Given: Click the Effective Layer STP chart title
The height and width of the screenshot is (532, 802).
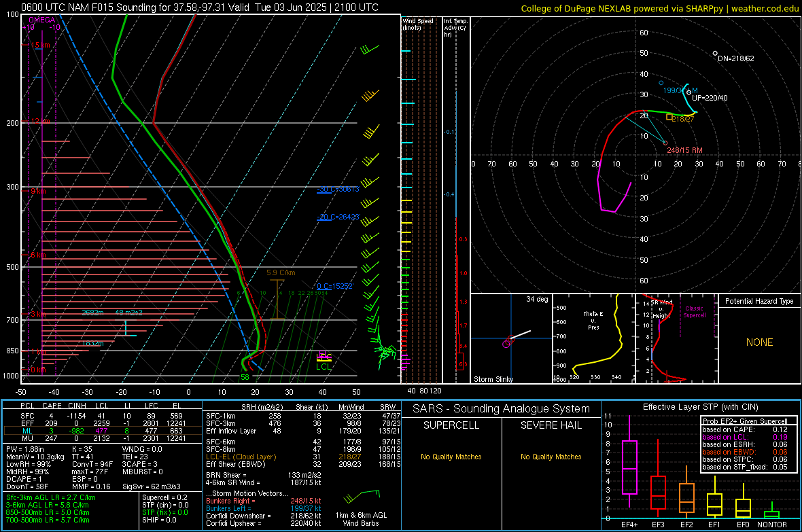Looking at the screenshot, I should [700, 407].
